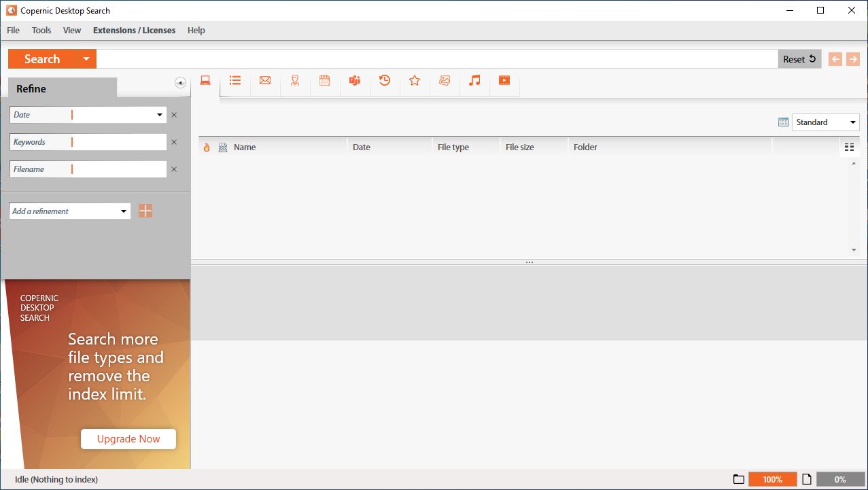Select the favorites star icon
Screen dimensions: 868x490
click(x=415, y=80)
